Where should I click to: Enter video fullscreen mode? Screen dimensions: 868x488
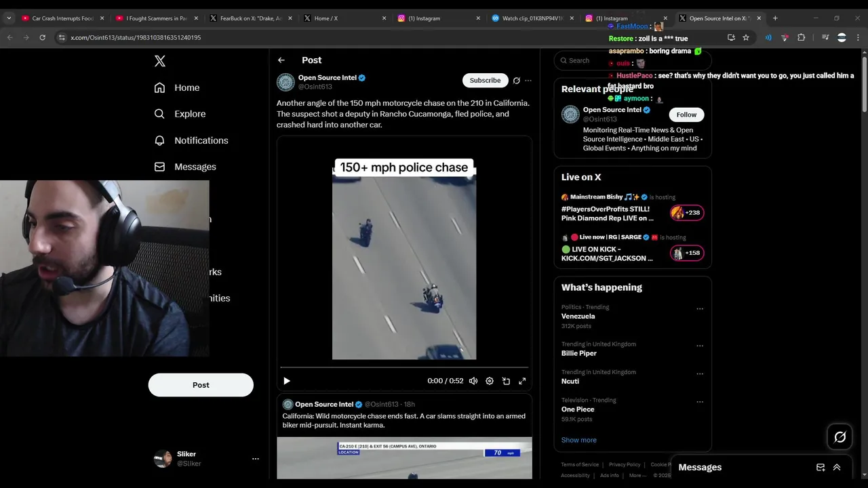point(522,381)
